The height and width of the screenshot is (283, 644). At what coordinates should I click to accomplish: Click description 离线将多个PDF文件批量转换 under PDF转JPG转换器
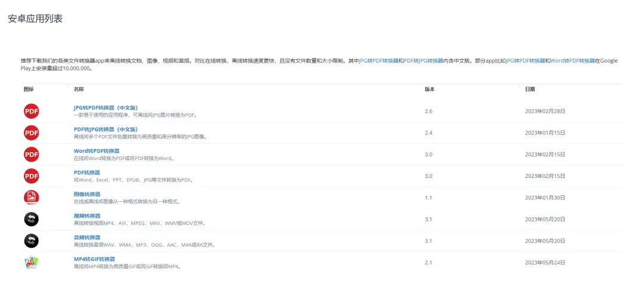(x=140, y=137)
